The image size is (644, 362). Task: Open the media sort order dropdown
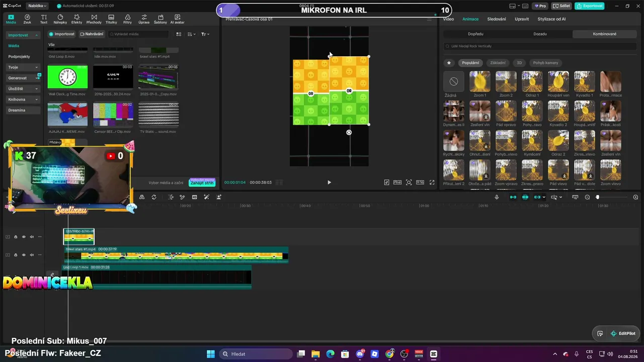point(192,34)
